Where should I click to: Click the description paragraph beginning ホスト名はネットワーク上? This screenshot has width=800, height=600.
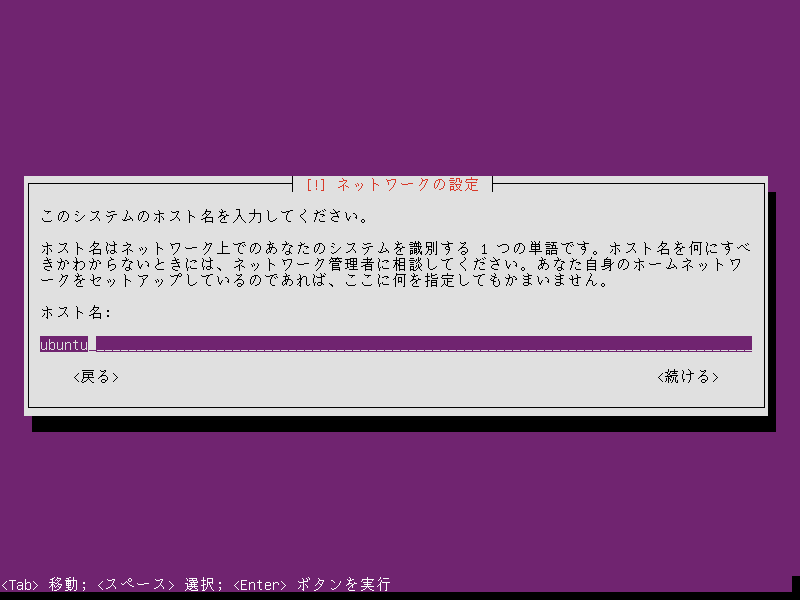[396, 264]
